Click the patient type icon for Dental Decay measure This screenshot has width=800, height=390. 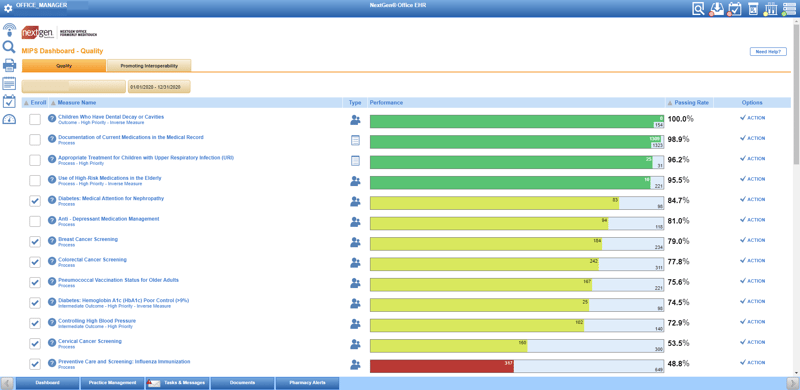click(x=355, y=120)
